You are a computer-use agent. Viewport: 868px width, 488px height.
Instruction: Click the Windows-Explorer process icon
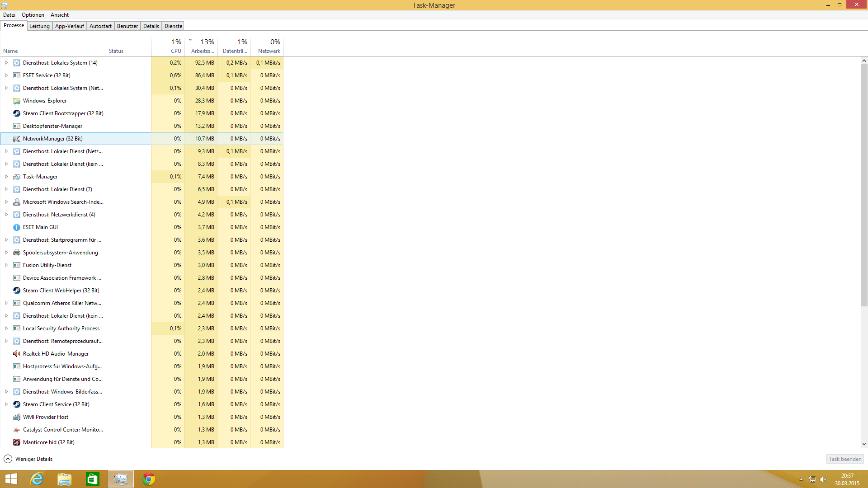[x=17, y=101]
